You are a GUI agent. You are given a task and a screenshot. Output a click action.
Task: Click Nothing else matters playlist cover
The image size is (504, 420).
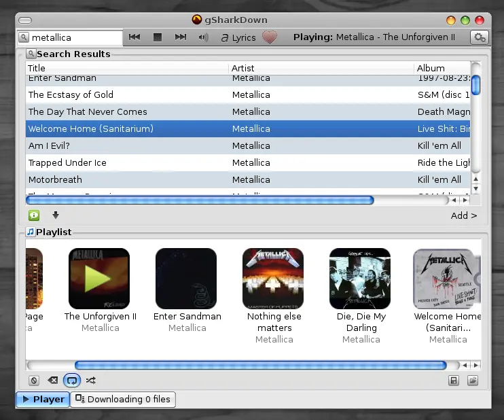coord(273,279)
